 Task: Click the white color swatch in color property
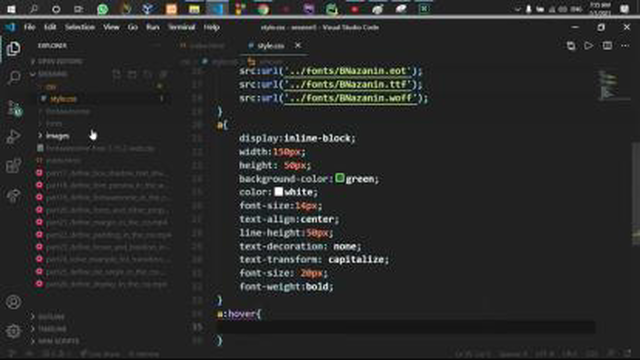point(279,191)
